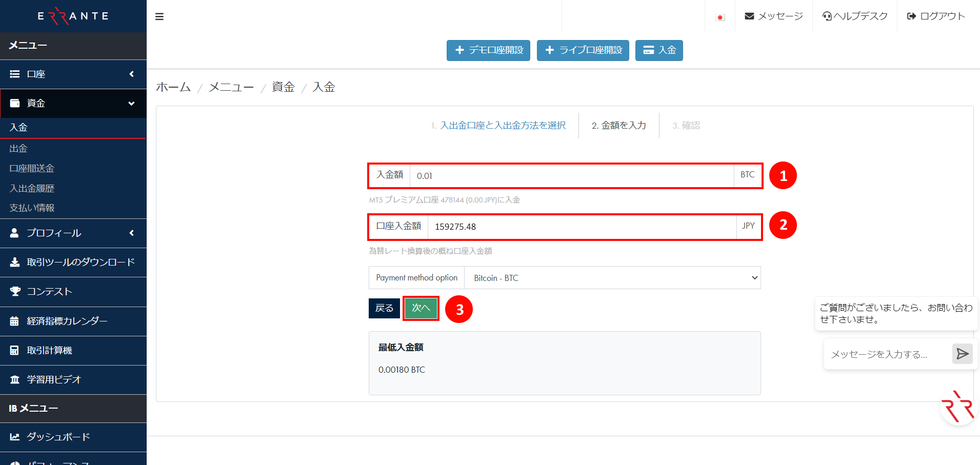Click the Errante logo in sidebar
This screenshot has height=465, width=980.
coord(73,16)
